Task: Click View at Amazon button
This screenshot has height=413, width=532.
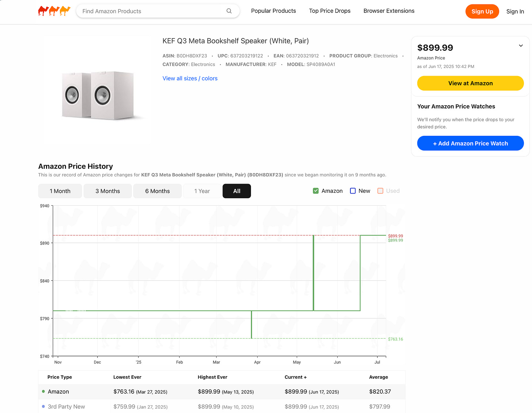Action: 470,83
